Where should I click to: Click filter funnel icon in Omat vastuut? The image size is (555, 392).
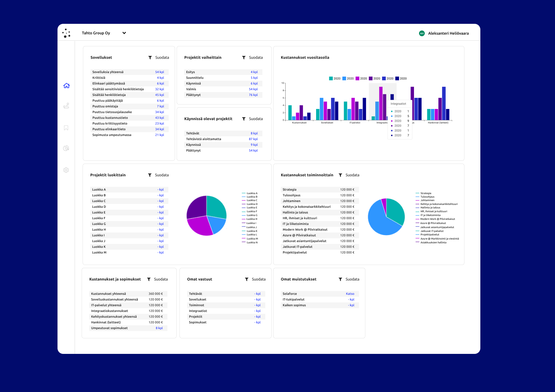[247, 279]
